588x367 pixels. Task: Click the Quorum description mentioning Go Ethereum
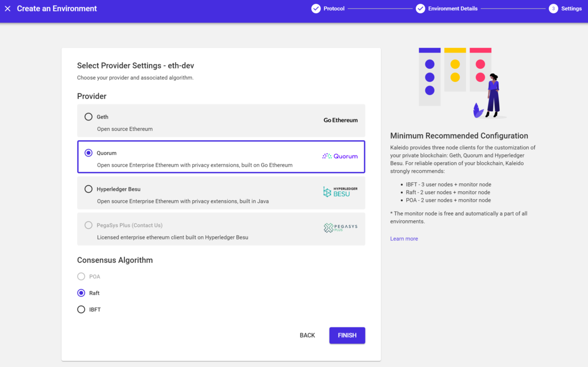pos(195,165)
